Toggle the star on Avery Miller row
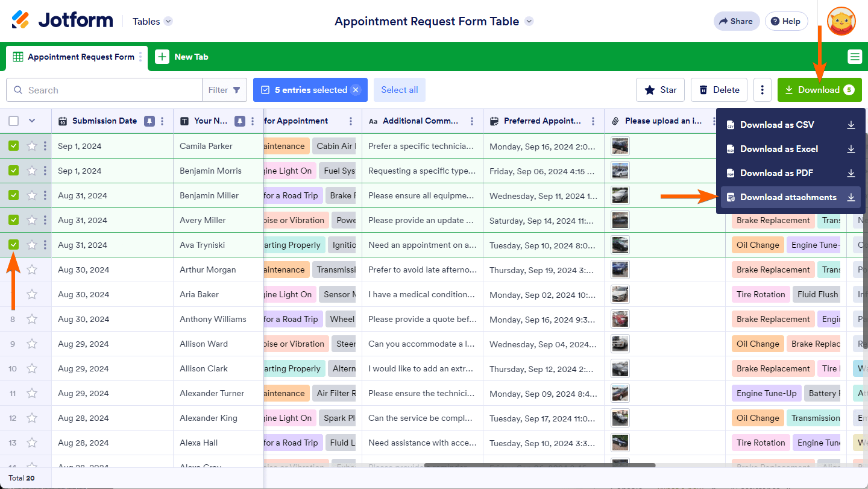Image resolution: width=868 pixels, height=489 pixels. click(x=32, y=220)
